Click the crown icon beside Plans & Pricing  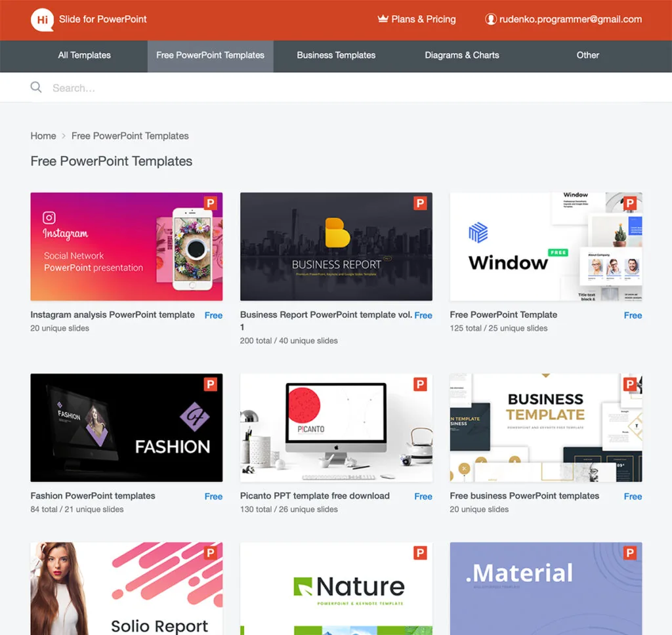[383, 19]
